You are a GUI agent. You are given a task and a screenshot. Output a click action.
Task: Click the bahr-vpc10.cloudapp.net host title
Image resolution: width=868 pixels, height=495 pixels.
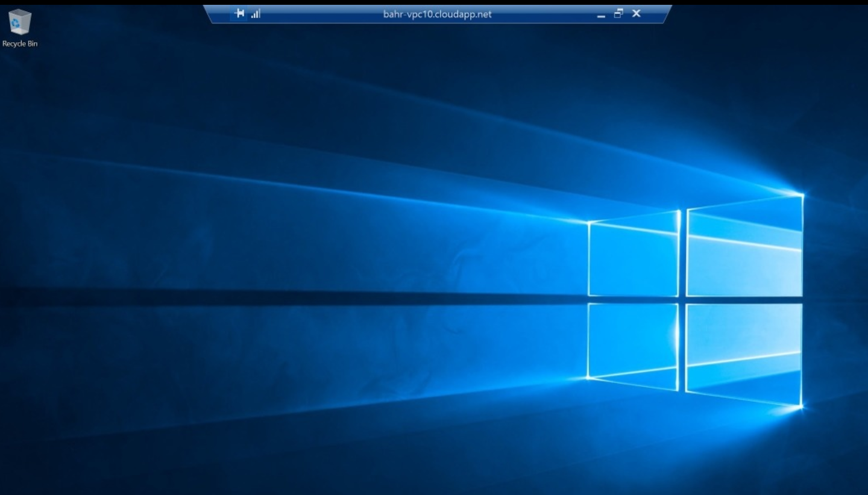[437, 14]
